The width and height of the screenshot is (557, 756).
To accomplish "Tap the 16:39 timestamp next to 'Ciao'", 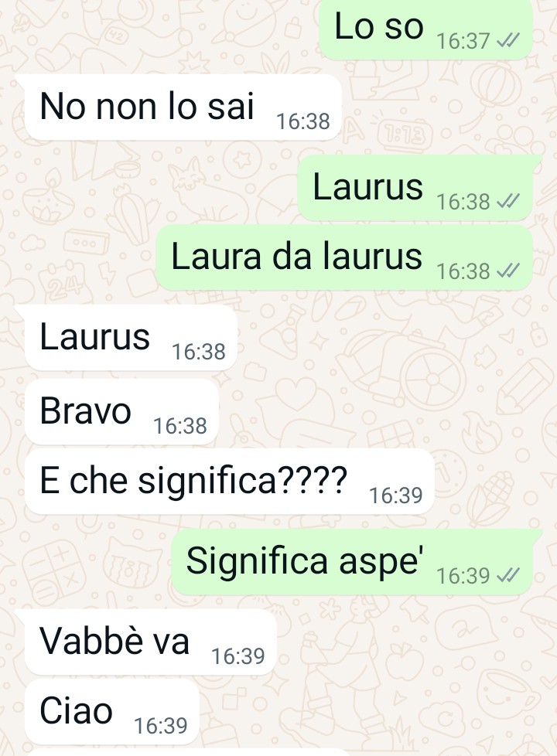I will coord(161,726).
